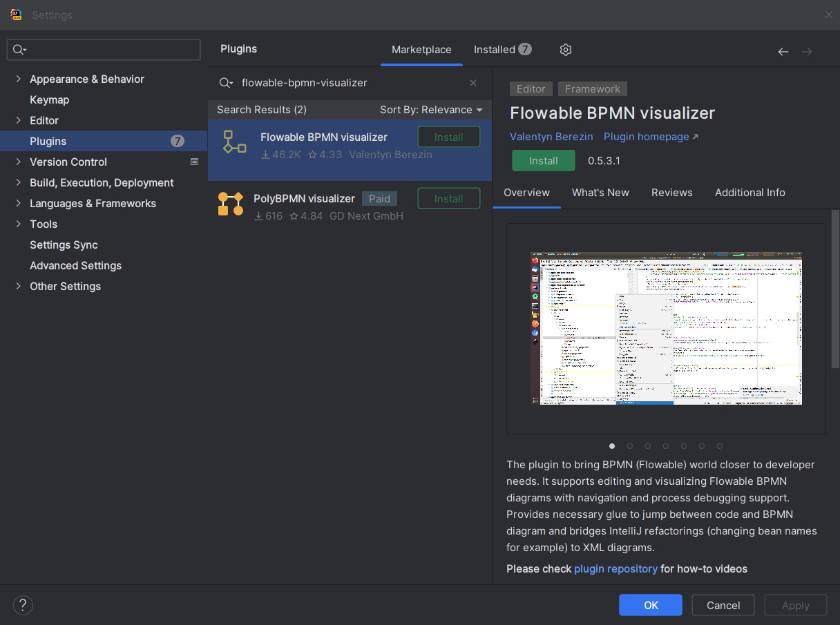Select the third screenshot carousel dot
Image resolution: width=840 pixels, height=625 pixels.
click(648, 446)
